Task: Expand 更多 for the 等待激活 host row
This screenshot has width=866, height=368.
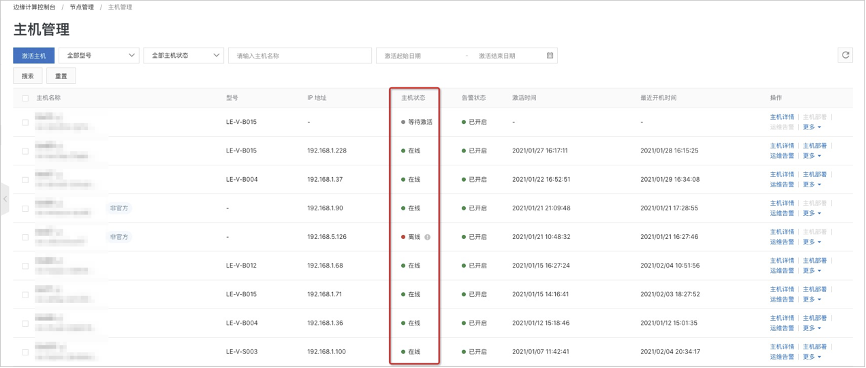Action: point(812,127)
